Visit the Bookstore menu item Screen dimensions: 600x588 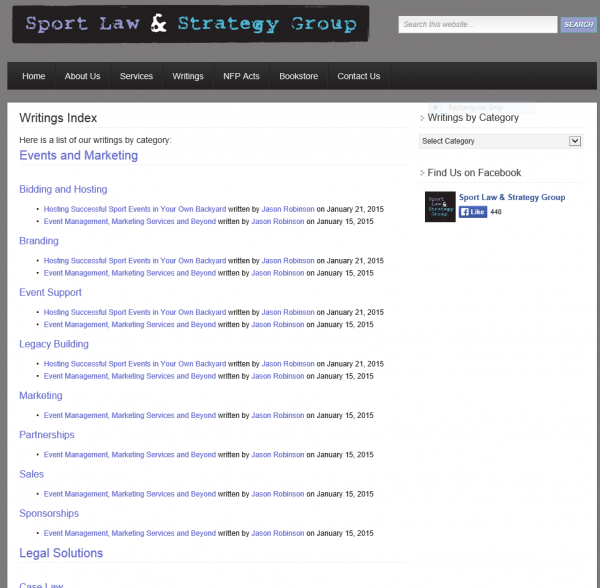pyautogui.click(x=298, y=76)
